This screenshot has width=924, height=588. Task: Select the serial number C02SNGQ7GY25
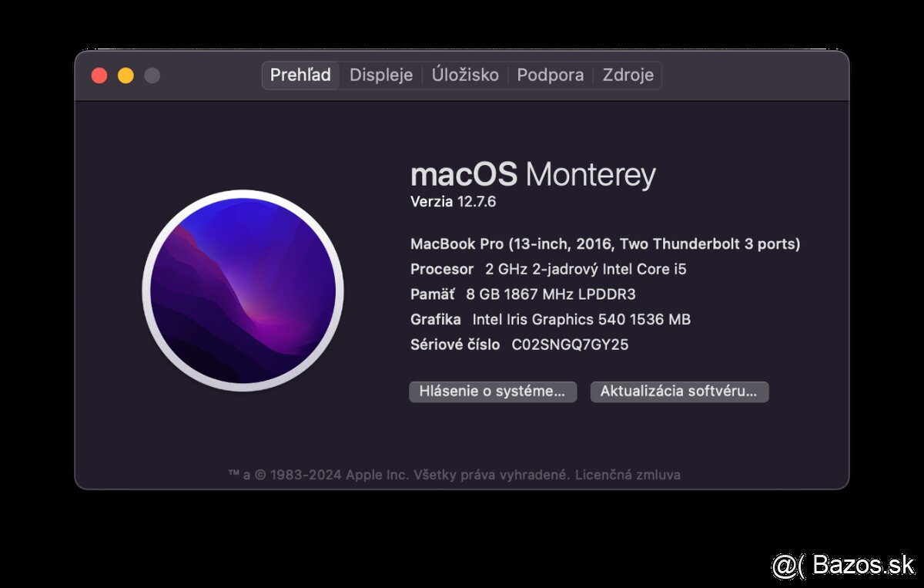(x=569, y=344)
